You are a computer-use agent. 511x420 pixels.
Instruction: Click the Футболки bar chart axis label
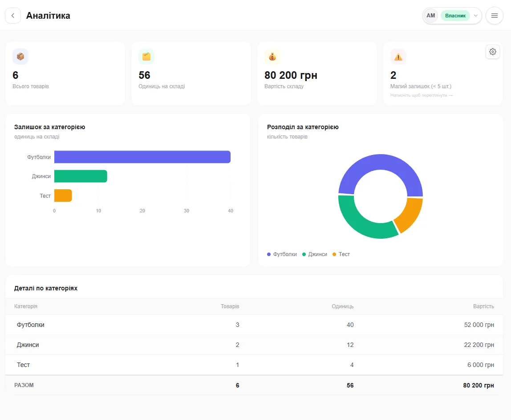point(39,157)
